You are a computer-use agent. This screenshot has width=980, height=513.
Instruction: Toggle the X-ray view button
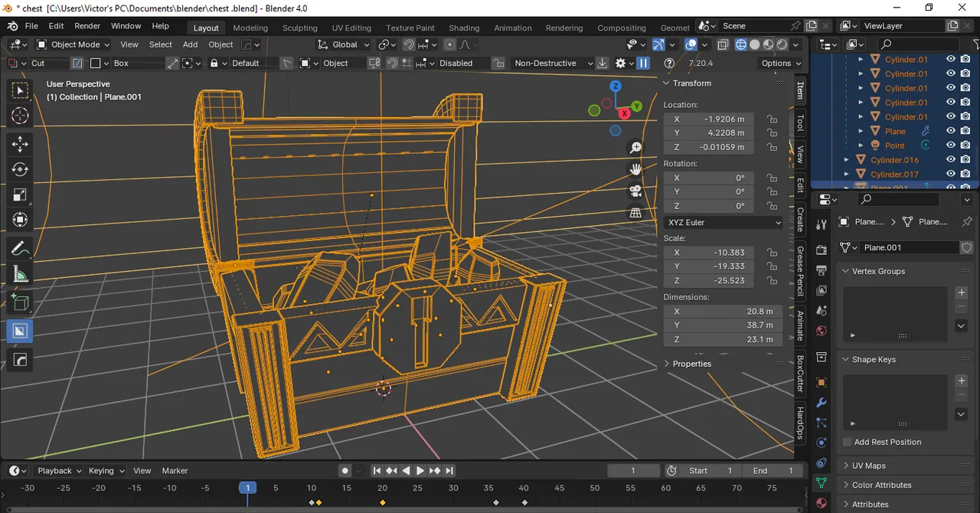tap(724, 44)
